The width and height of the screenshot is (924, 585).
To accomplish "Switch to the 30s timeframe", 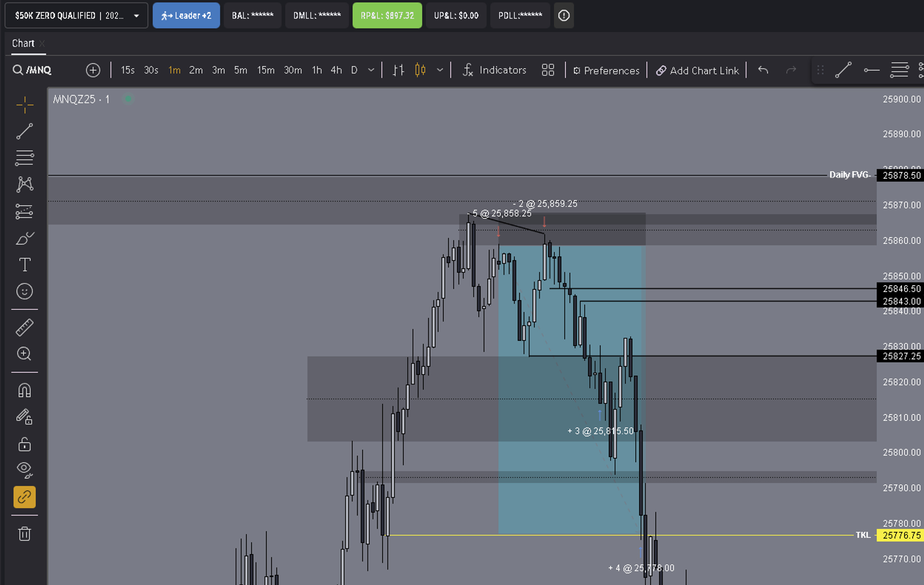I will 151,70.
